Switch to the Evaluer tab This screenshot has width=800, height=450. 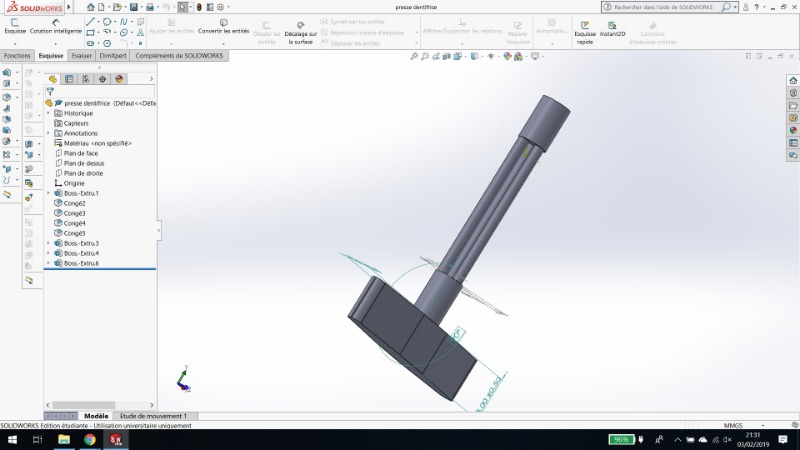(81, 56)
